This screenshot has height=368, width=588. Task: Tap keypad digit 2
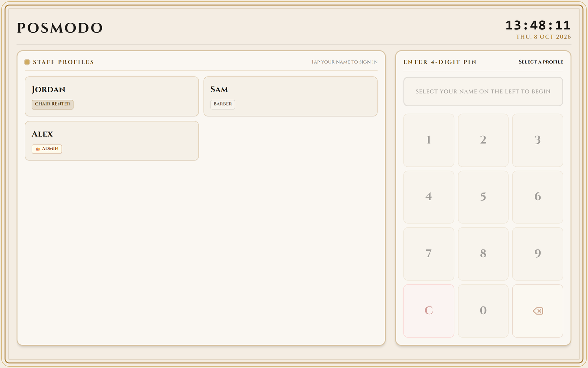pyautogui.click(x=483, y=140)
